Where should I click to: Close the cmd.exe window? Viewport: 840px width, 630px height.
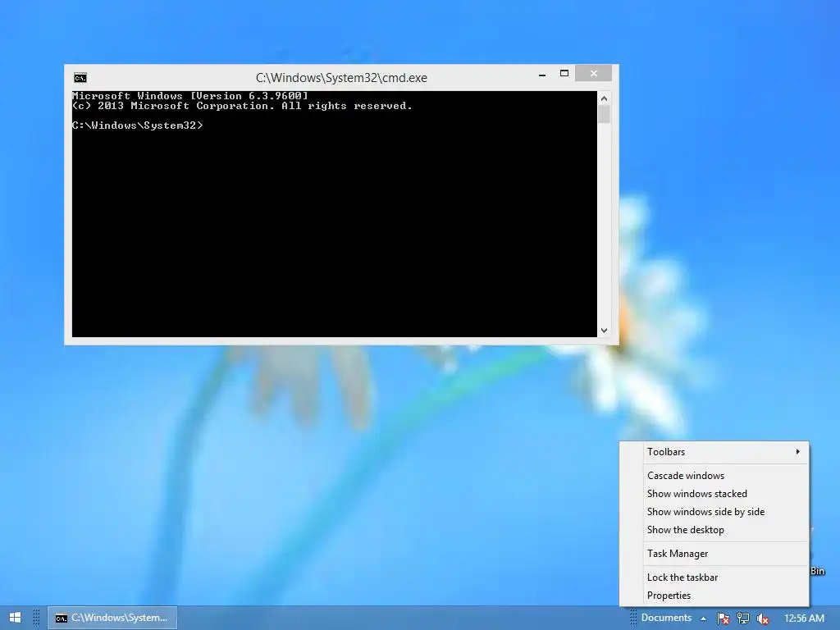[x=594, y=73]
